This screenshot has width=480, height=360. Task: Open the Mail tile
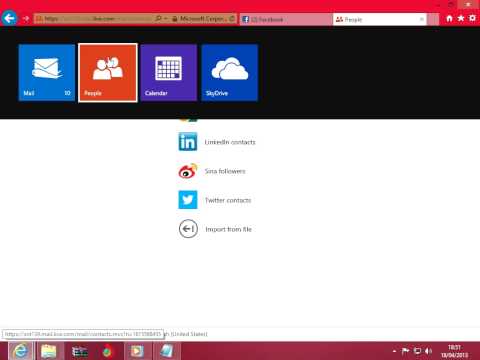[x=47, y=72]
